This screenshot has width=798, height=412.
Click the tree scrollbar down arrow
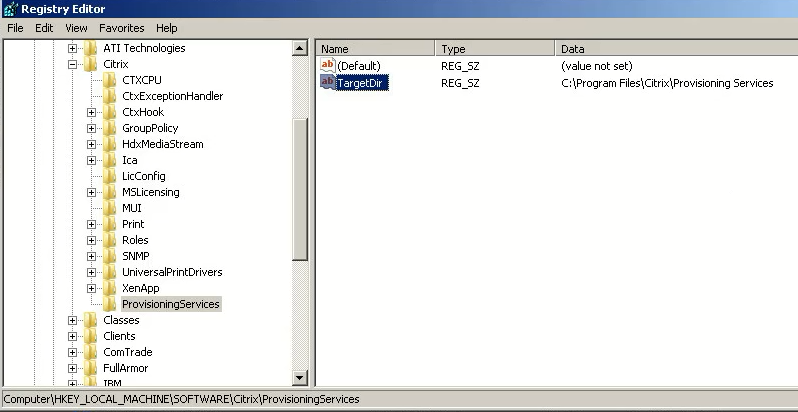[x=300, y=378]
